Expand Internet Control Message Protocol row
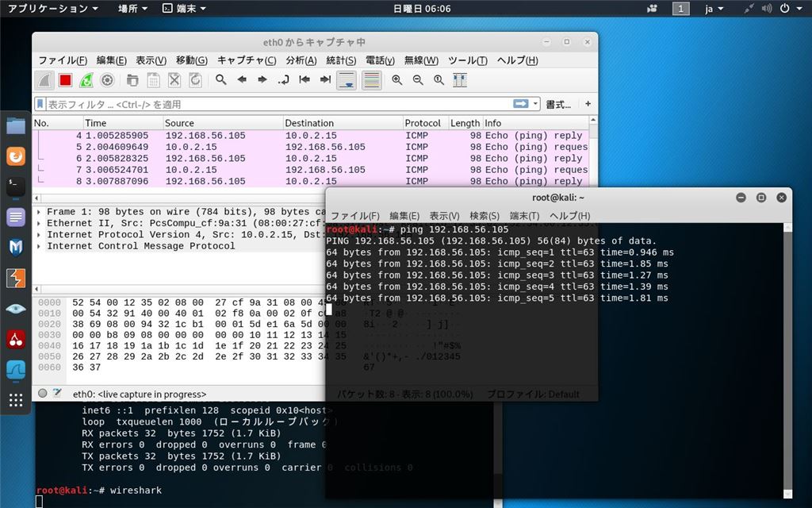This screenshot has width=812, height=508. pyautogui.click(x=39, y=246)
